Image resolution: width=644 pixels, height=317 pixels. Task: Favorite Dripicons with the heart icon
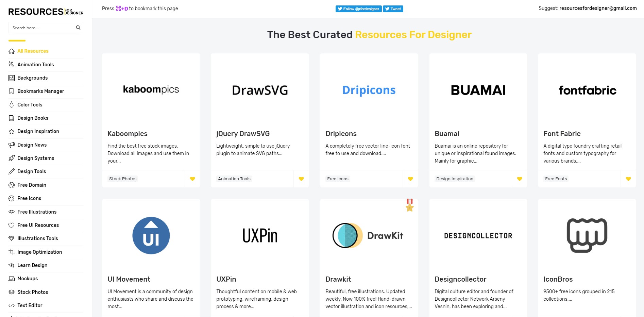(410, 179)
